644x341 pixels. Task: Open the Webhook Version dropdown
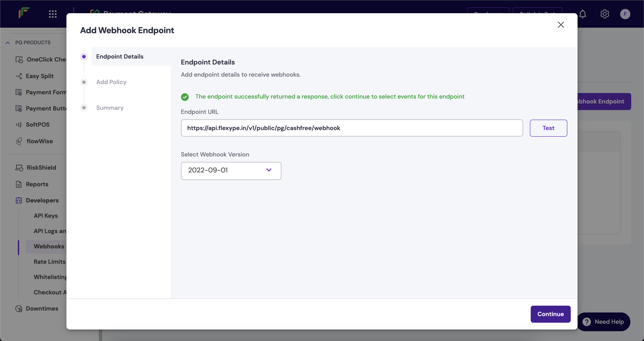coord(231,171)
